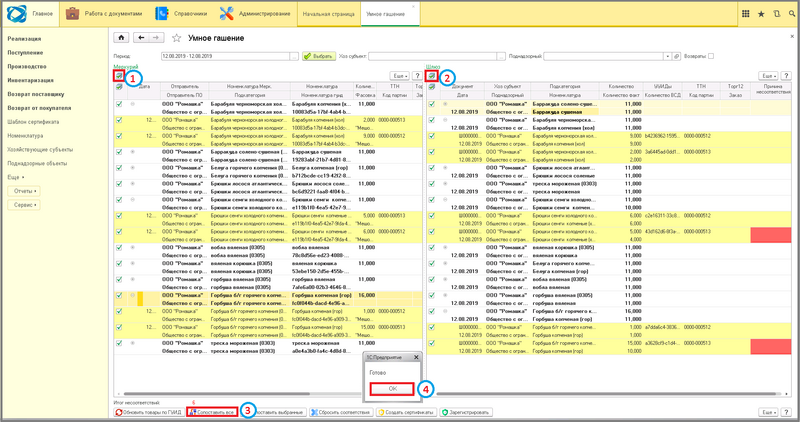Click Обновить товары по ГИИД button

coord(149,412)
